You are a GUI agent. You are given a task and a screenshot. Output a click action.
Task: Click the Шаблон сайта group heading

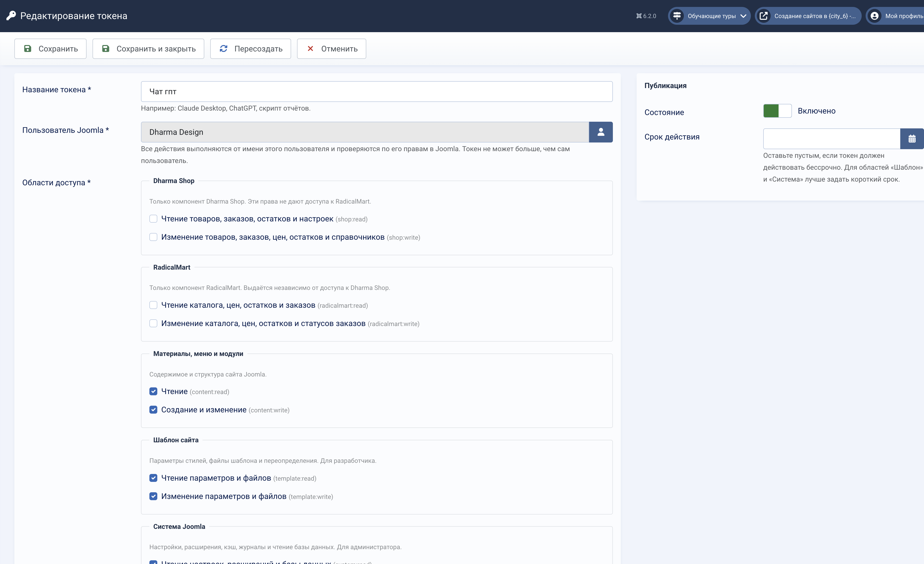click(176, 440)
